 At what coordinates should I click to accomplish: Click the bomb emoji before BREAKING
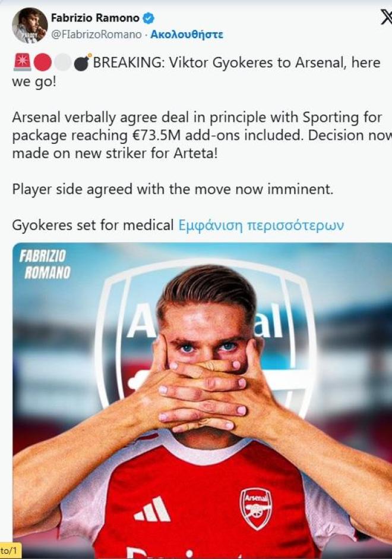click(83, 62)
